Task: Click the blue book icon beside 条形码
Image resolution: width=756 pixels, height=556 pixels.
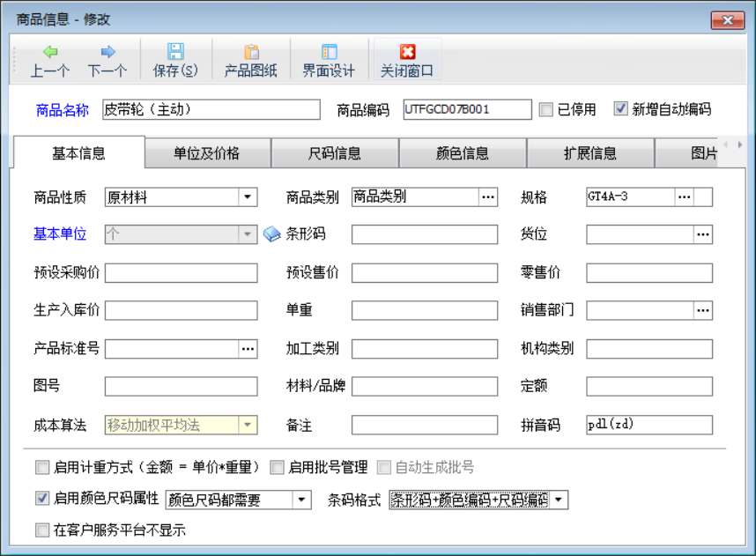Action: (x=272, y=234)
